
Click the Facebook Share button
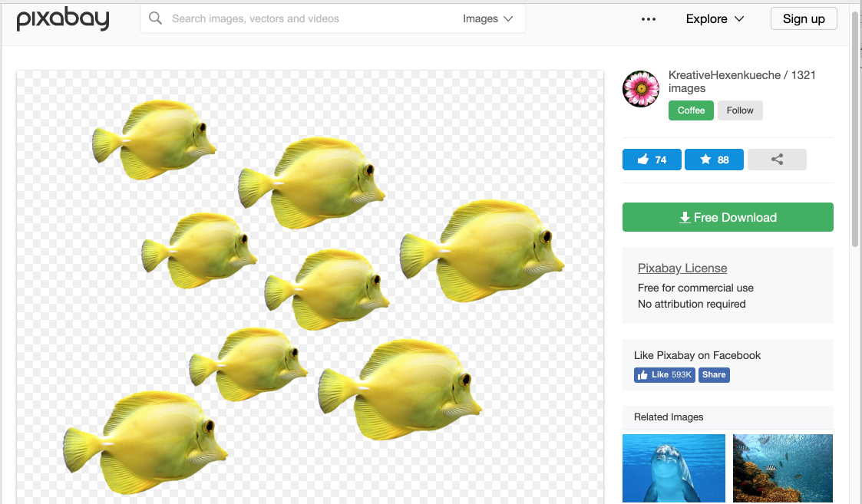coord(714,375)
